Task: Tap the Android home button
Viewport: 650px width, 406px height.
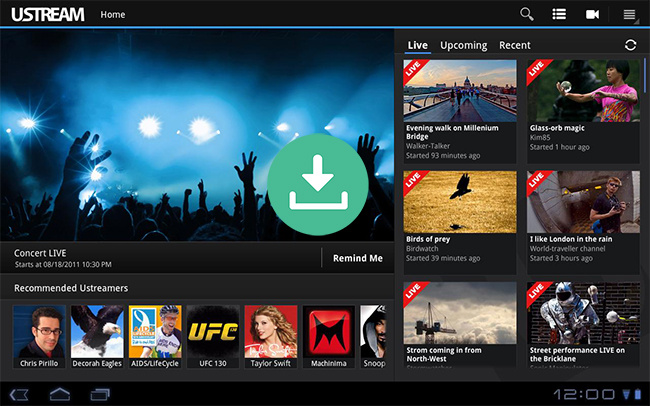Action: pyautogui.click(x=60, y=394)
